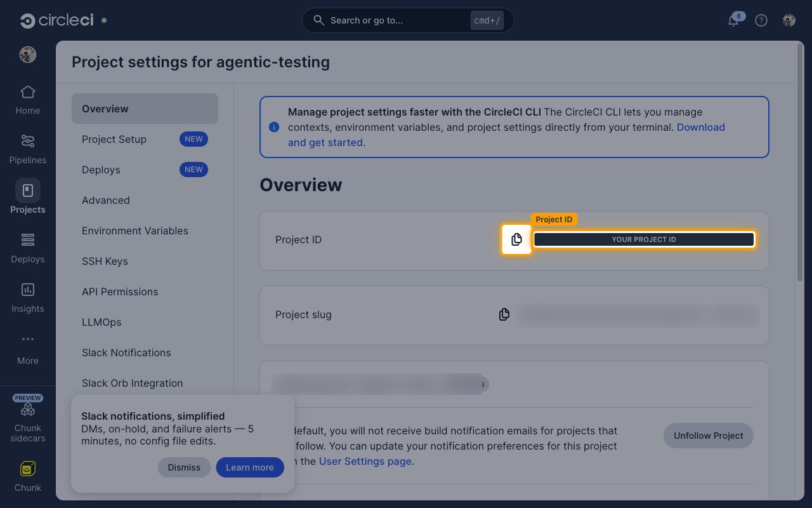
Task: Expand the More menu in sidebar
Action: click(x=28, y=349)
